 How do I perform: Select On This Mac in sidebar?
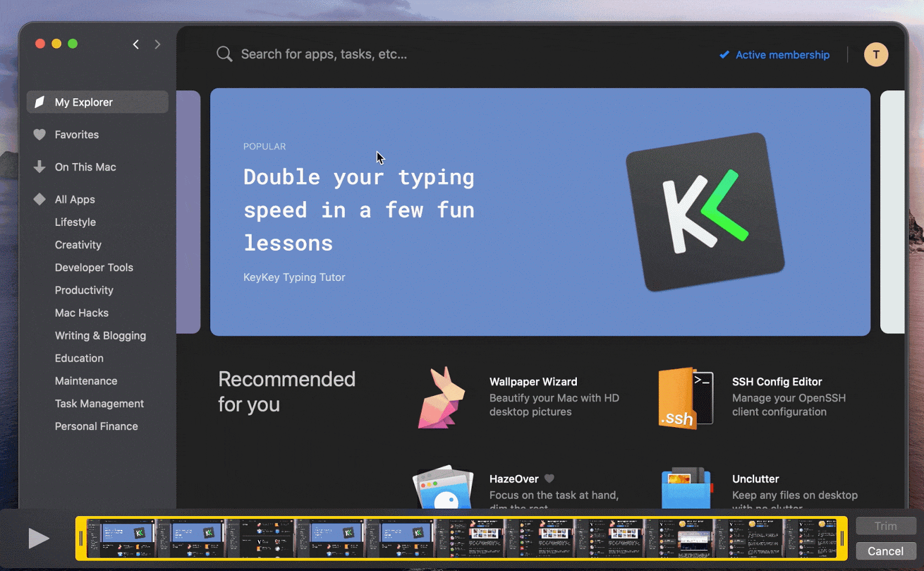(x=85, y=167)
